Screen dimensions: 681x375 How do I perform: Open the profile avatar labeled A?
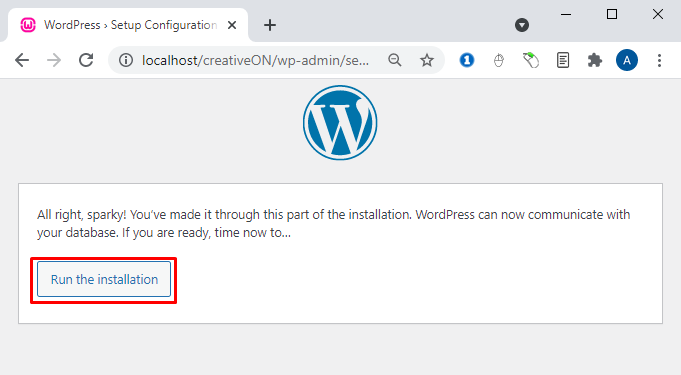(x=627, y=60)
